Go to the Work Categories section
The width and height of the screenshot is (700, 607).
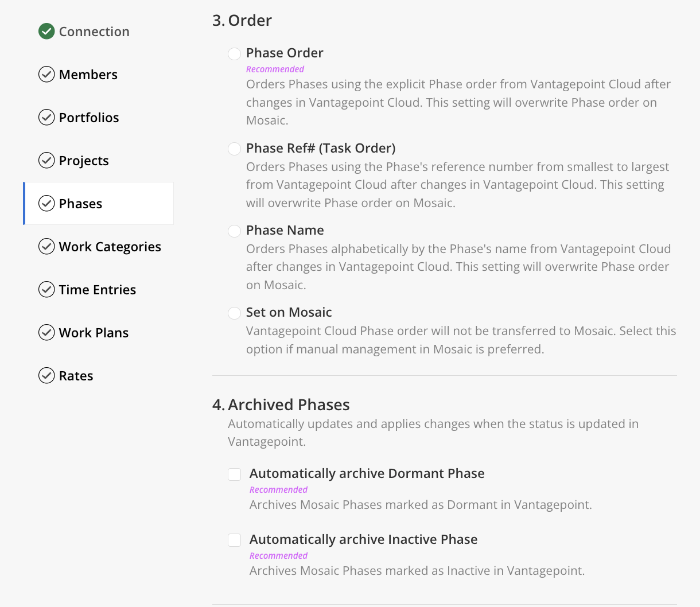point(110,247)
